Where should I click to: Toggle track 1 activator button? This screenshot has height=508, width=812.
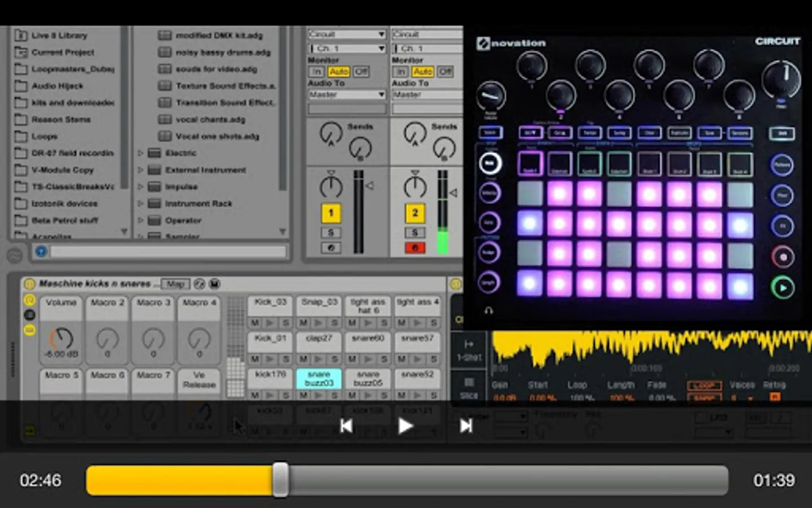pos(331,213)
